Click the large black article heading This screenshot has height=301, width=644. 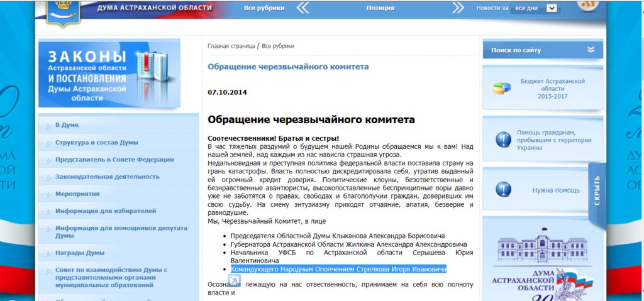point(311,120)
